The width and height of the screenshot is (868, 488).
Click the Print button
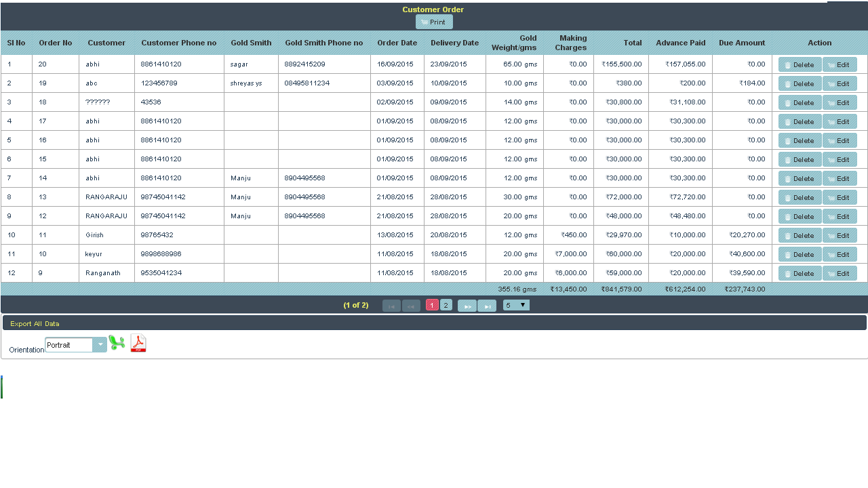434,22
